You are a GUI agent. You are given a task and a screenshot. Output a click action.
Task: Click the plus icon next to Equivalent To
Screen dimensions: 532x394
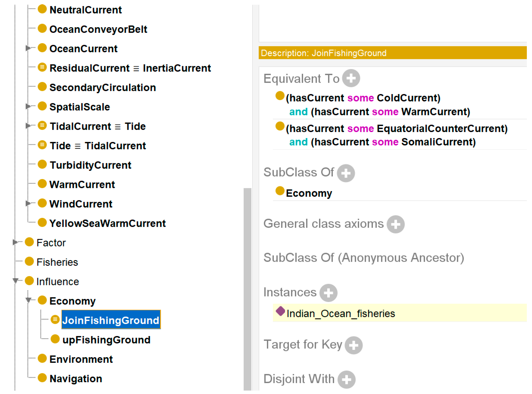(351, 78)
